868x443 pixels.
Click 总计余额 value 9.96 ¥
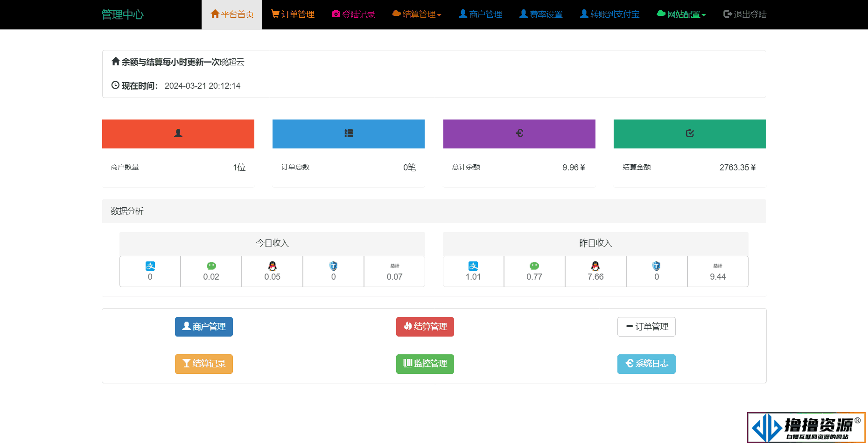[x=574, y=168]
